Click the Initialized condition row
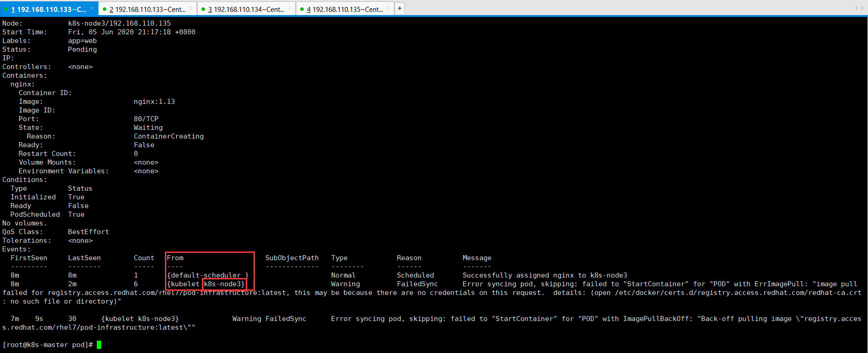Image resolution: width=868 pixels, height=353 pixels. point(48,197)
